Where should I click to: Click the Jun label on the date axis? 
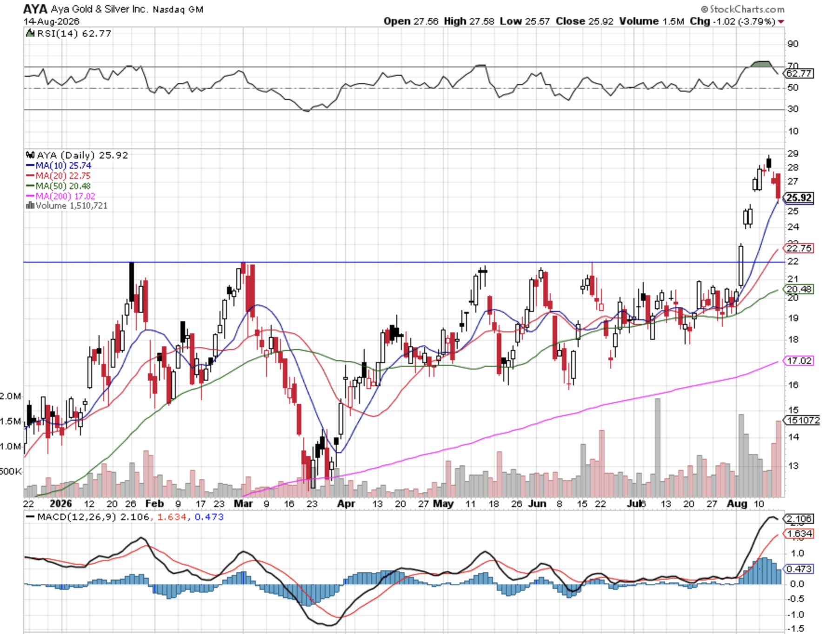[537, 504]
